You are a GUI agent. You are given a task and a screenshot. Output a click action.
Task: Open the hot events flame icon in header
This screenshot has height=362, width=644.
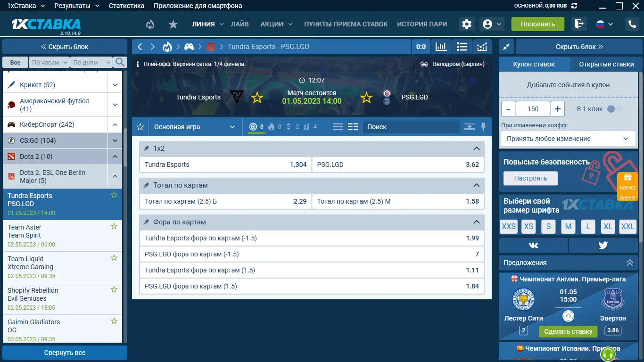point(150,24)
